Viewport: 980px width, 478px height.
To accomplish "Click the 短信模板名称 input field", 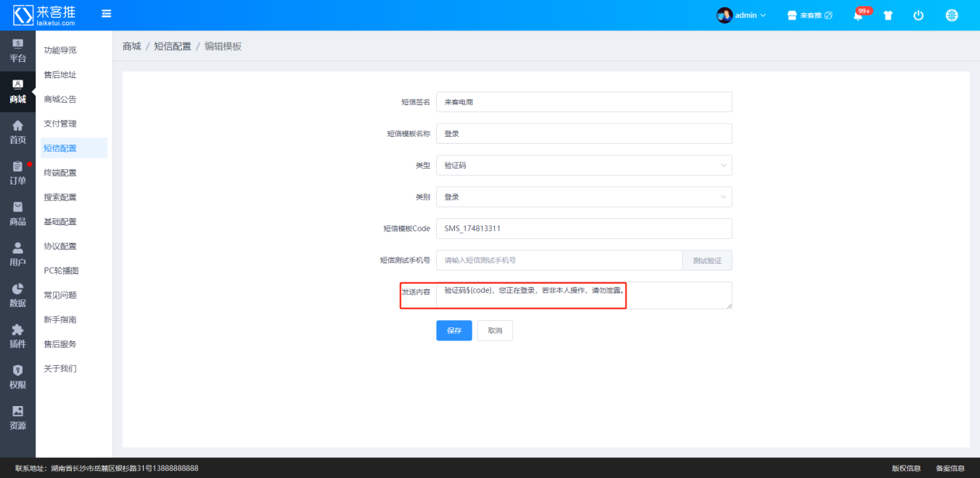I will click(x=584, y=134).
